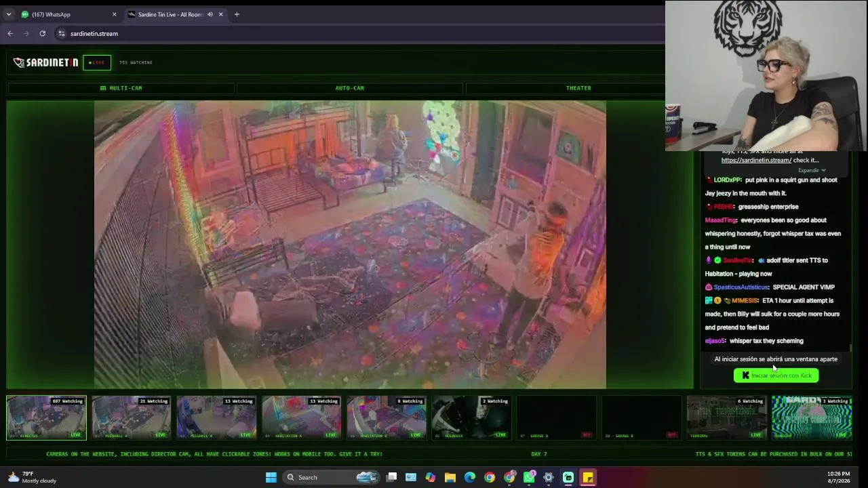Open WhatsApp from the taskbar
The image size is (868, 488).
(x=529, y=477)
